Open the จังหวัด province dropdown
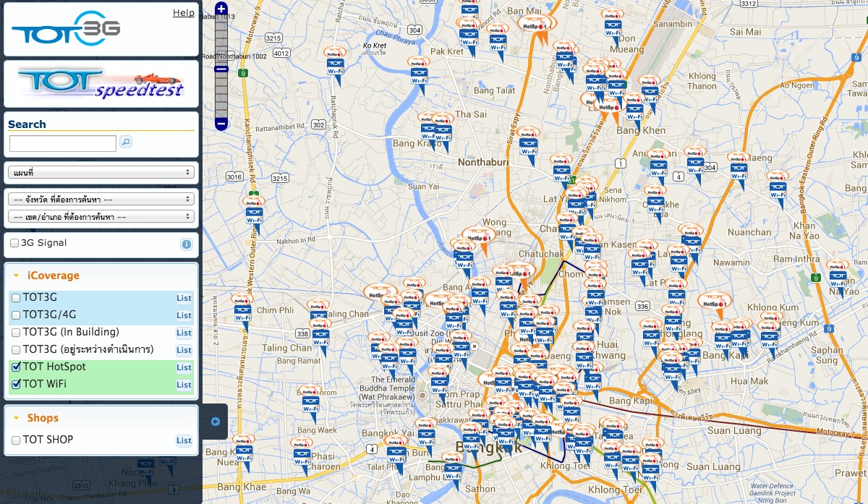This screenshot has width=868, height=504. point(101,199)
